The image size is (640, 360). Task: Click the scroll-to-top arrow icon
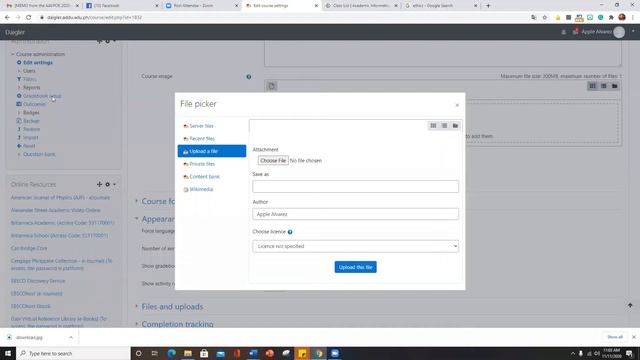coord(630,305)
